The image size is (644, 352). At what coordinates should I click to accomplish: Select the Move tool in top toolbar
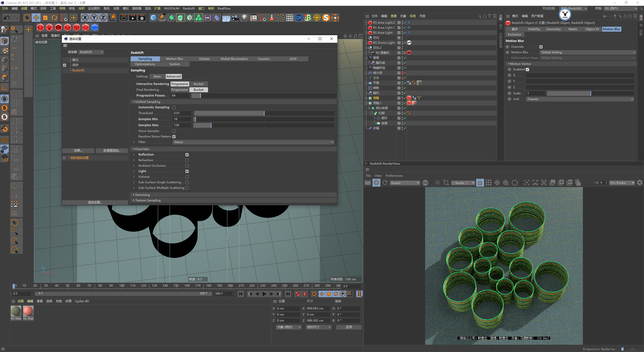tap(36, 18)
